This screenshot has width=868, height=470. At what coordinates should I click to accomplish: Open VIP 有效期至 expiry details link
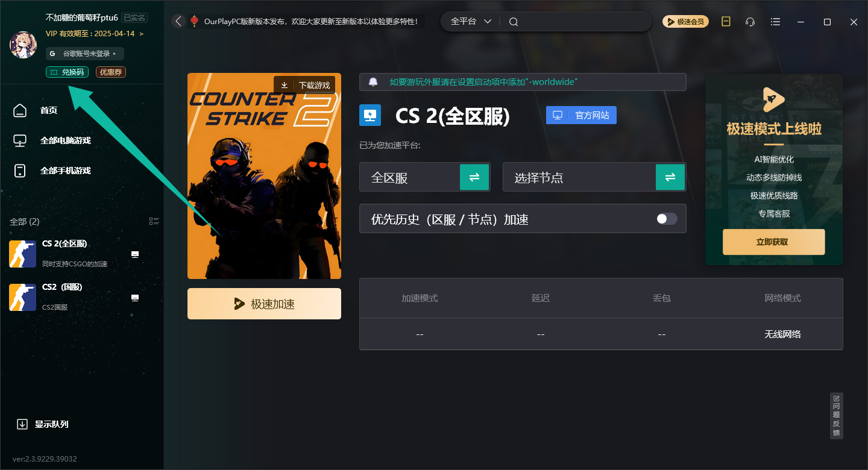95,34
